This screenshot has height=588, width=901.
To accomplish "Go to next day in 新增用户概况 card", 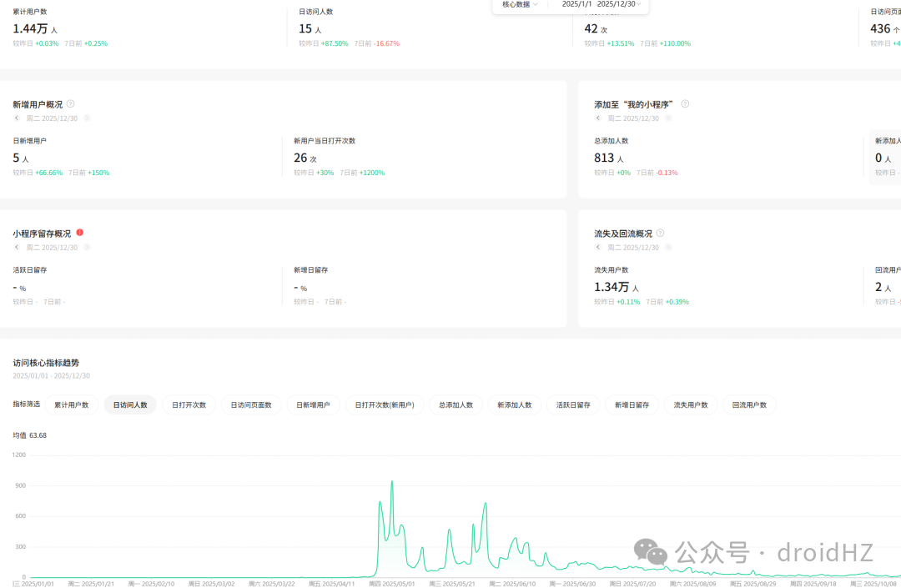I will coord(88,118).
